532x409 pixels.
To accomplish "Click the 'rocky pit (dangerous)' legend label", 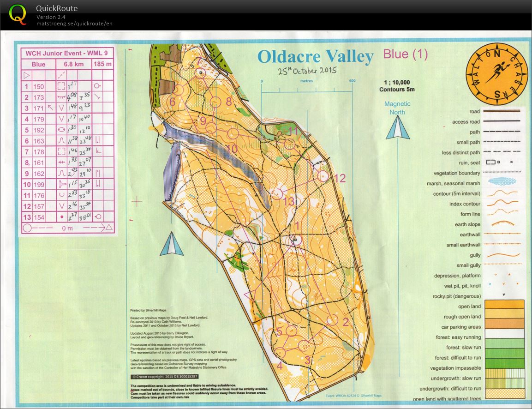I will pyautogui.click(x=457, y=296).
